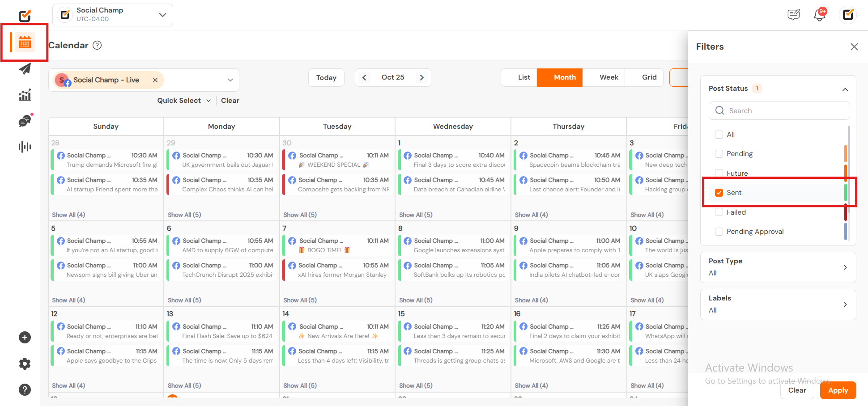868x406 pixels.
Task: Click the notifications bell icon
Action: click(819, 15)
